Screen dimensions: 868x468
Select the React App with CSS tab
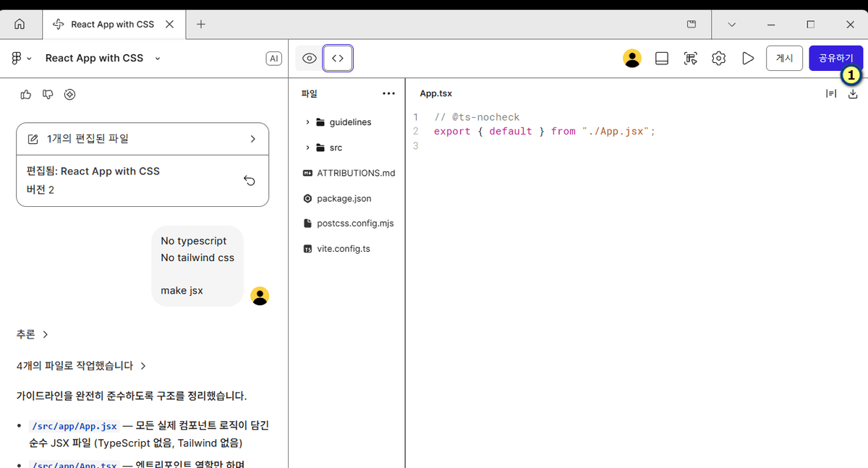point(112,25)
